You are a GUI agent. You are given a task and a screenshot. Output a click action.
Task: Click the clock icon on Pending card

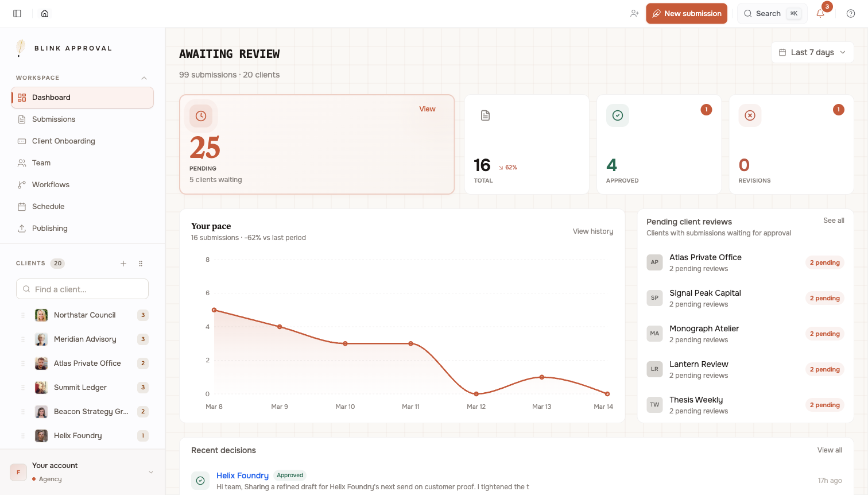pos(201,116)
